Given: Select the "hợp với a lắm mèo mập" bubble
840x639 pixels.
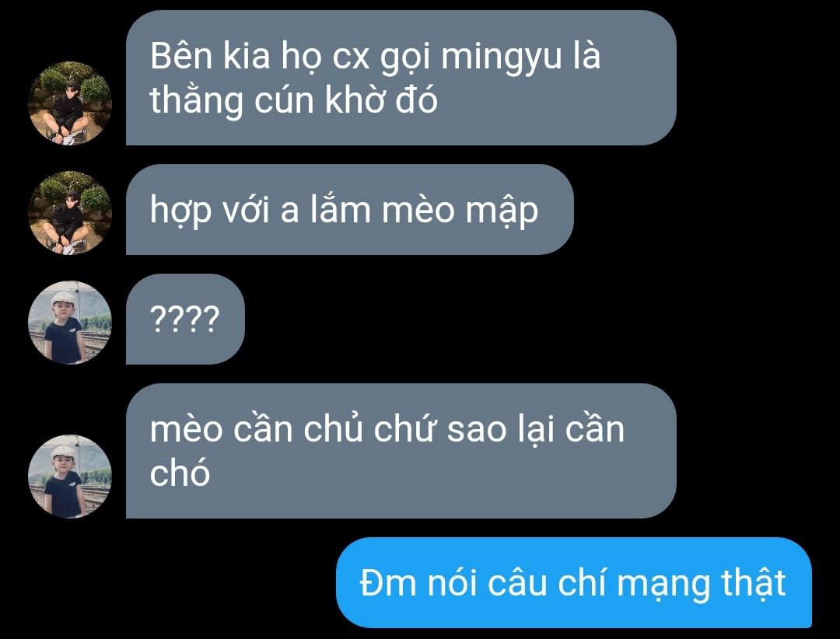Looking at the screenshot, I should (349, 209).
